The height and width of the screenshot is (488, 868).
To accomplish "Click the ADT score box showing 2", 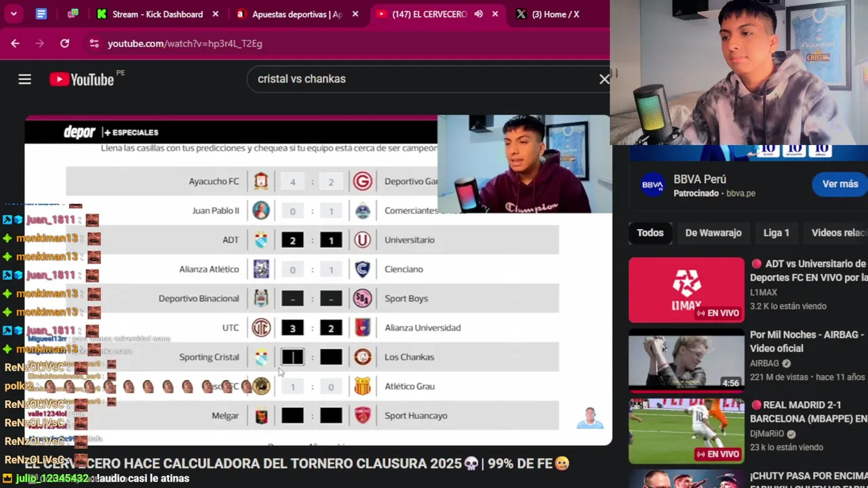I will click(x=292, y=240).
